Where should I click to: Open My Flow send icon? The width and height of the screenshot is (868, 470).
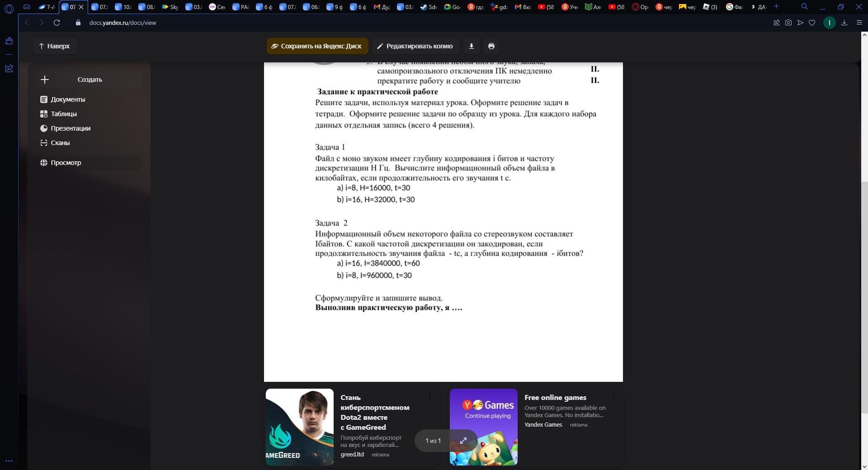pos(800,23)
